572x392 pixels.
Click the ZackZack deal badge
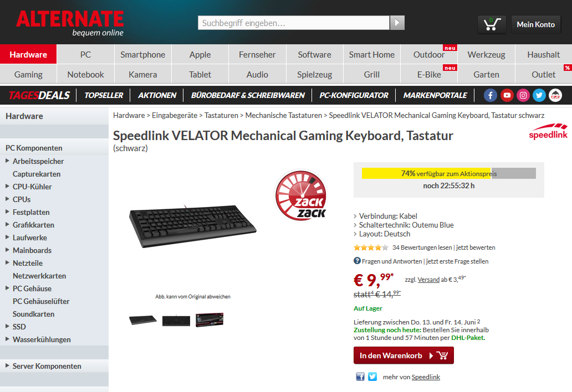tap(301, 195)
